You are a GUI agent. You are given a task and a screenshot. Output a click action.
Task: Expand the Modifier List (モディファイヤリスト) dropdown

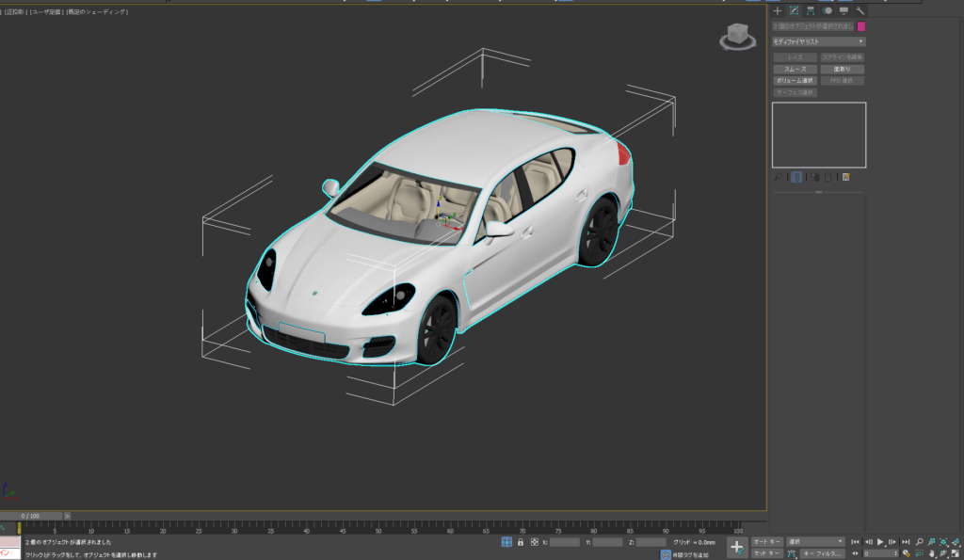click(818, 41)
